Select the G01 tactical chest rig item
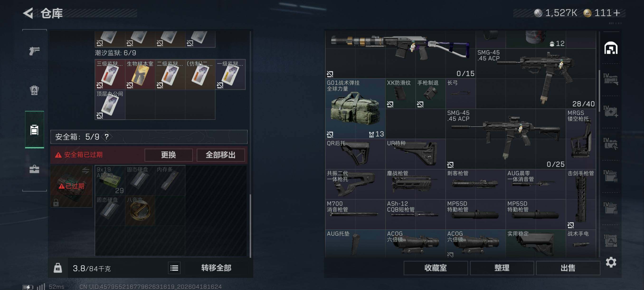 click(355, 109)
